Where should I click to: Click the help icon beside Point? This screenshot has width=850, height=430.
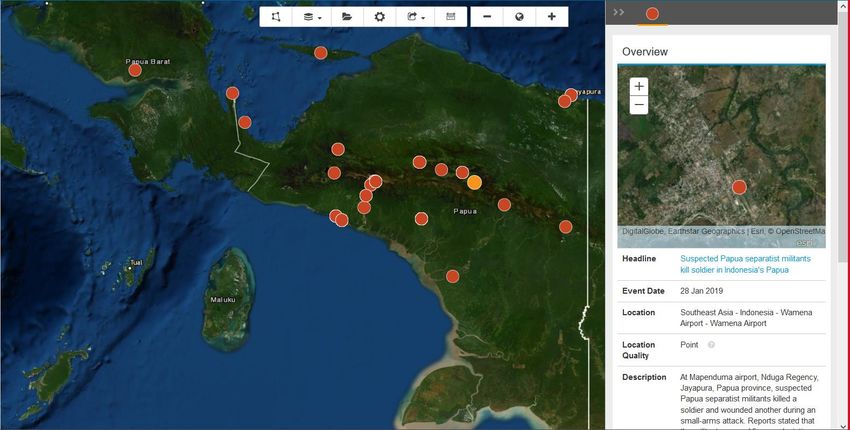[711, 345]
